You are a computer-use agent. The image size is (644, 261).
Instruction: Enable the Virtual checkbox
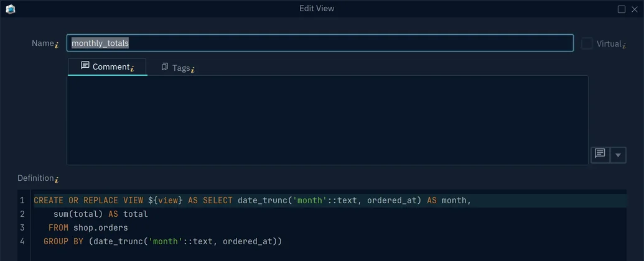(x=587, y=43)
